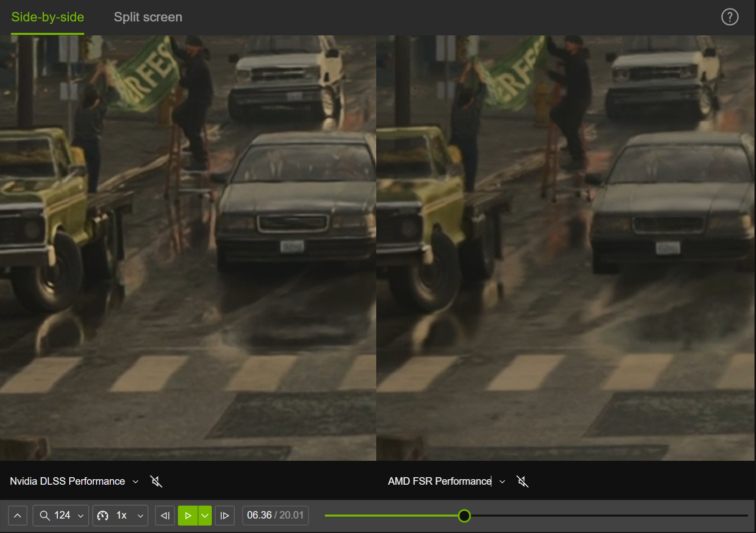Image resolution: width=756 pixels, height=533 pixels.
Task: Unmute the Nvidia DLSS Performance video
Action: [156, 481]
